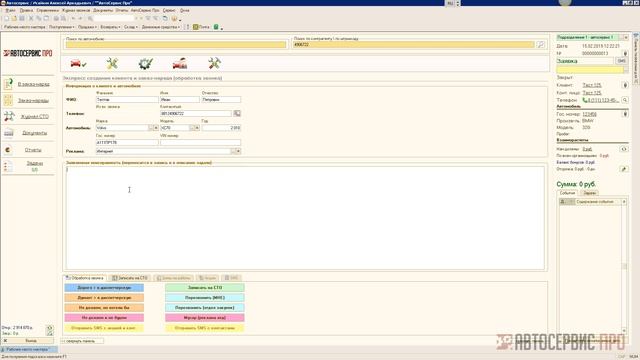The height and width of the screenshot is (360, 640).
Task: Click the VIN номер input field
Action: 200,142
